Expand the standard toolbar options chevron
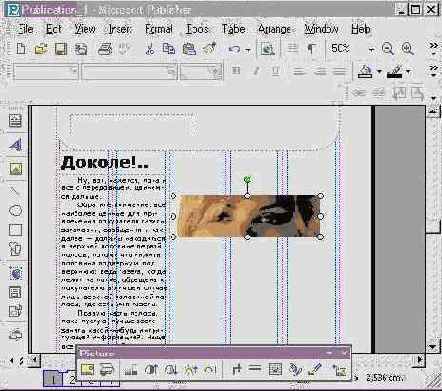This screenshot has height=391, width=442. [433, 48]
